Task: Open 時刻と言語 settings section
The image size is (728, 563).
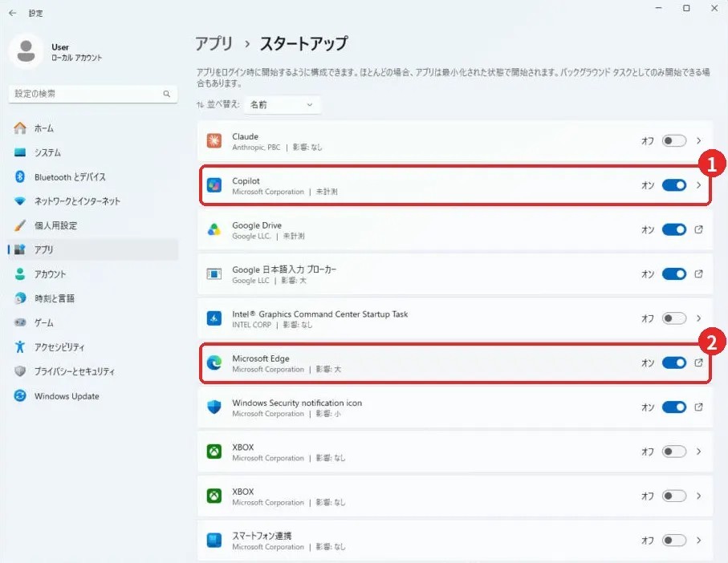Action: pyautogui.click(x=93, y=298)
